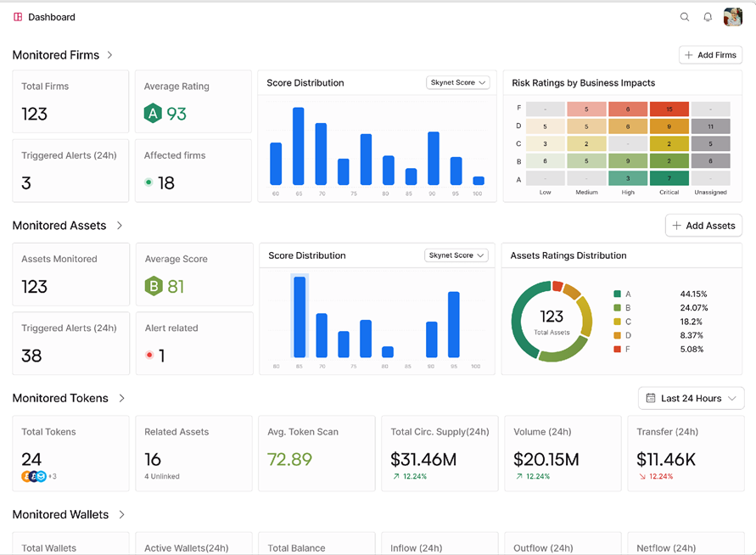Click the 24.07% value for rating B
756x555 pixels.
pos(694,308)
